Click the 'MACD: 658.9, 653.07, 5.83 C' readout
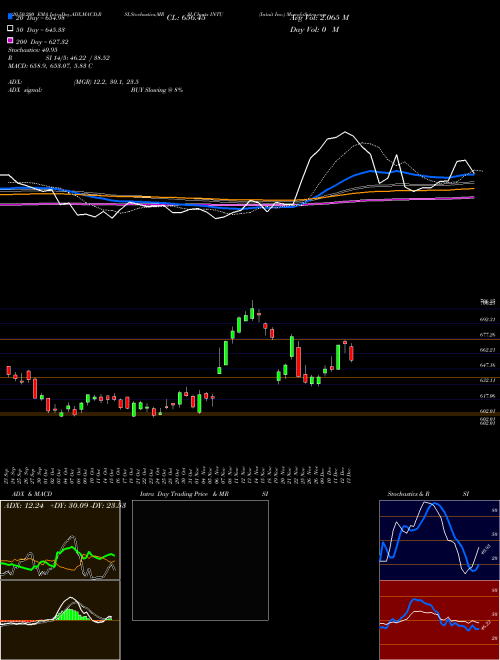 click(x=51, y=66)
